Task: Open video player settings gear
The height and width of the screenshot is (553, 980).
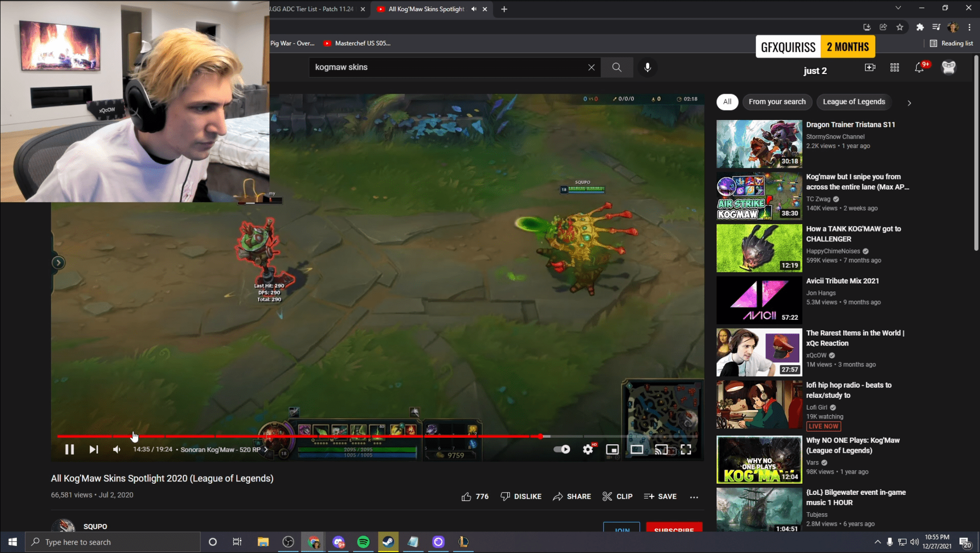Action: tap(588, 449)
